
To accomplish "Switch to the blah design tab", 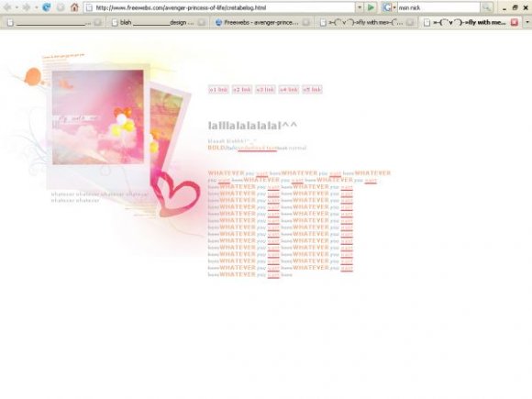I will pyautogui.click(x=158, y=22).
